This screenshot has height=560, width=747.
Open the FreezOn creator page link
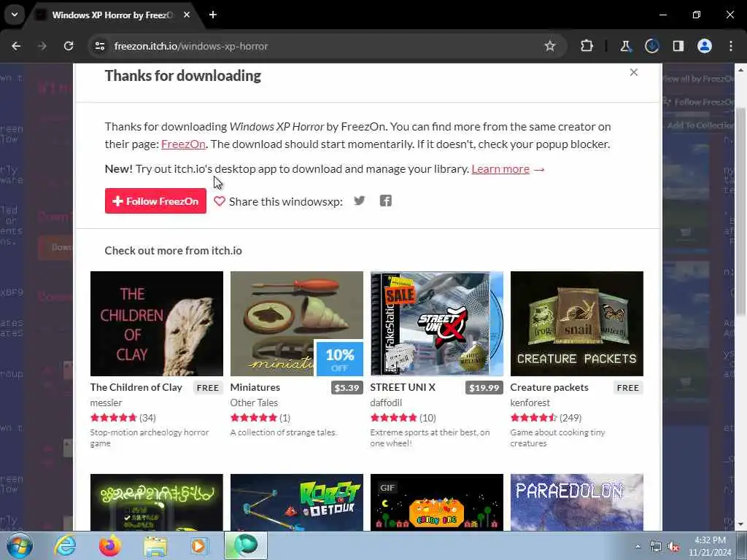click(x=183, y=144)
